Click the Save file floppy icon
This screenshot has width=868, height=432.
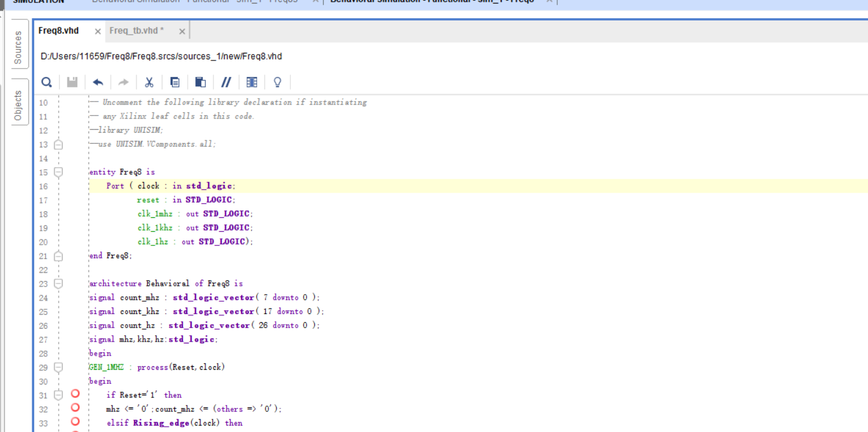pos(72,82)
